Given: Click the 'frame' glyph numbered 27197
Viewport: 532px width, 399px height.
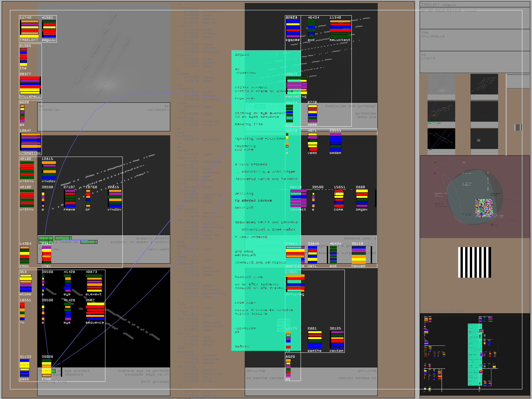Looking at the screenshot, I should click(x=70, y=199).
